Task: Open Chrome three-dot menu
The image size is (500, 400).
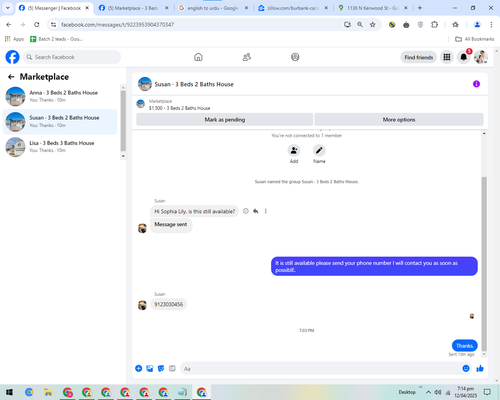Action: [x=491, y=24]
